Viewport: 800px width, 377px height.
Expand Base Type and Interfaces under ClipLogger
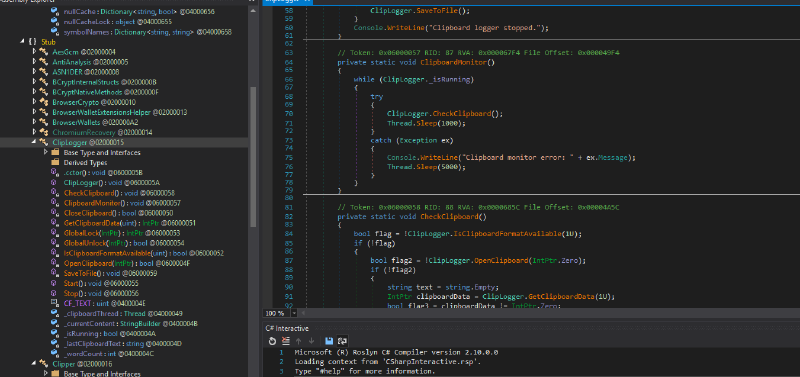coord(45,153)
